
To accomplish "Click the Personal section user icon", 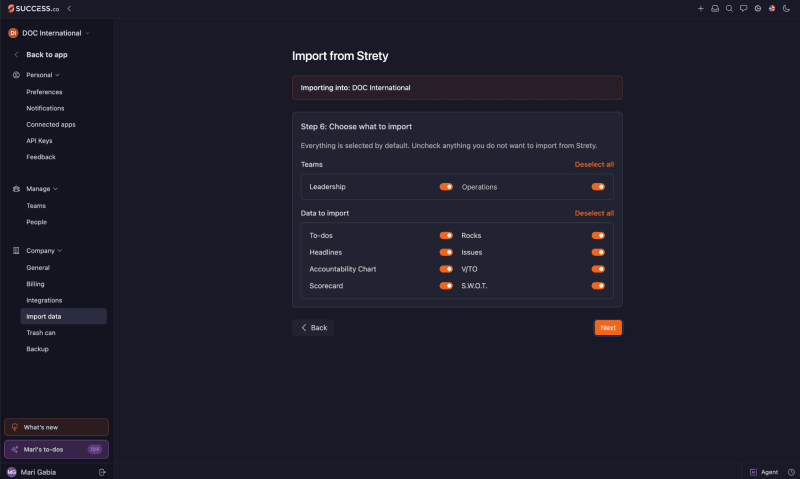I will tap(16, 74).
